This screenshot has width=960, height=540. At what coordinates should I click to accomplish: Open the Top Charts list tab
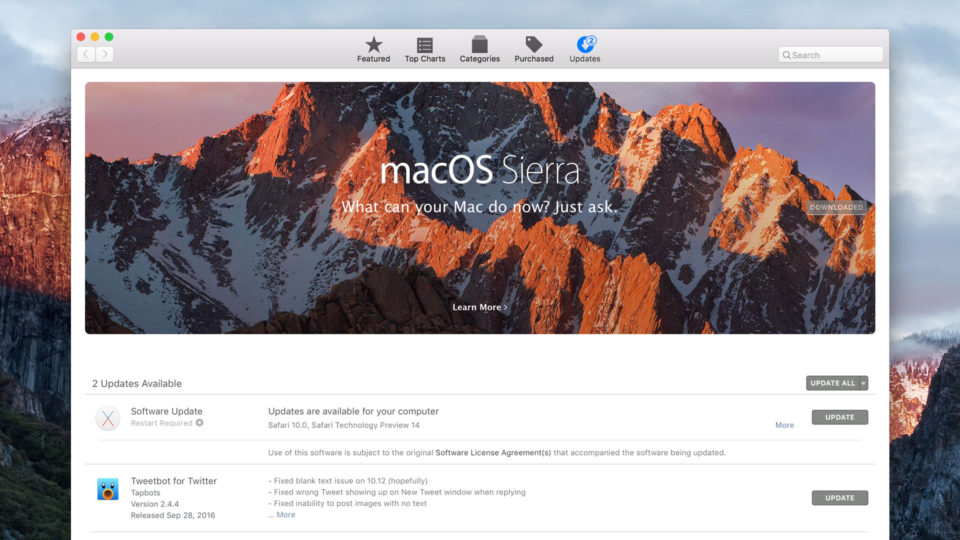(x=425, y=50)
